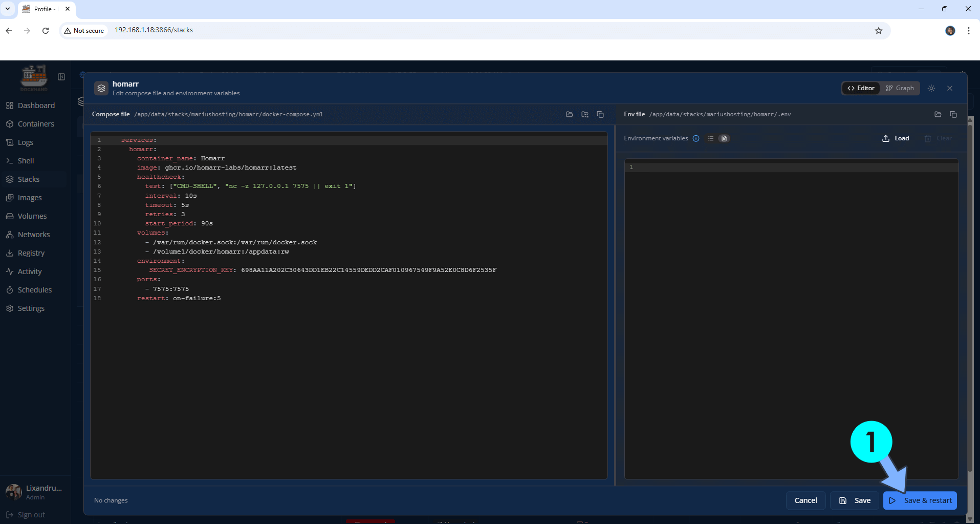Viewport: 980px width, 524px height.
Task: Select the Editor tab
Action: coord(861,88)
